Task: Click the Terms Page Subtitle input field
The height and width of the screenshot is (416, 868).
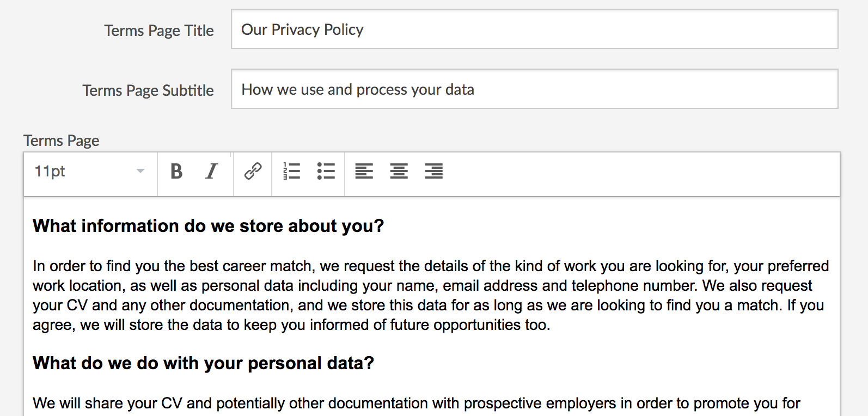Action: 534,89
